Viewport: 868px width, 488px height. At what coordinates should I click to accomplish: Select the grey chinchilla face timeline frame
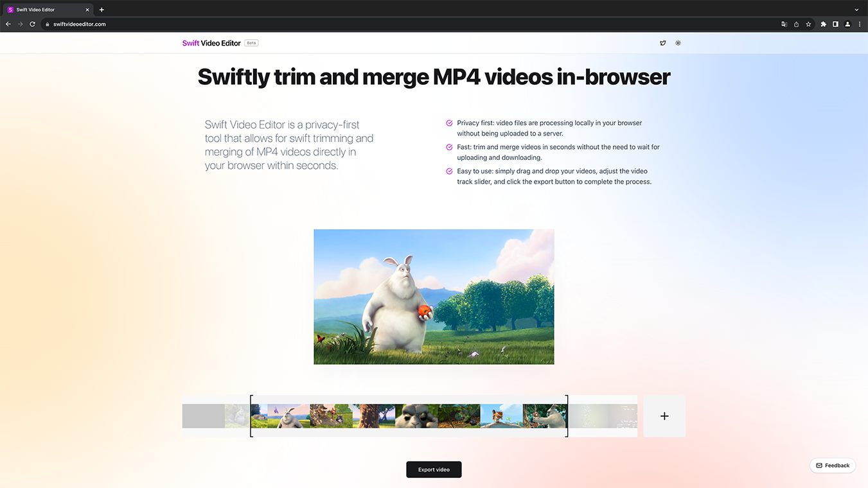pos(416,416)
